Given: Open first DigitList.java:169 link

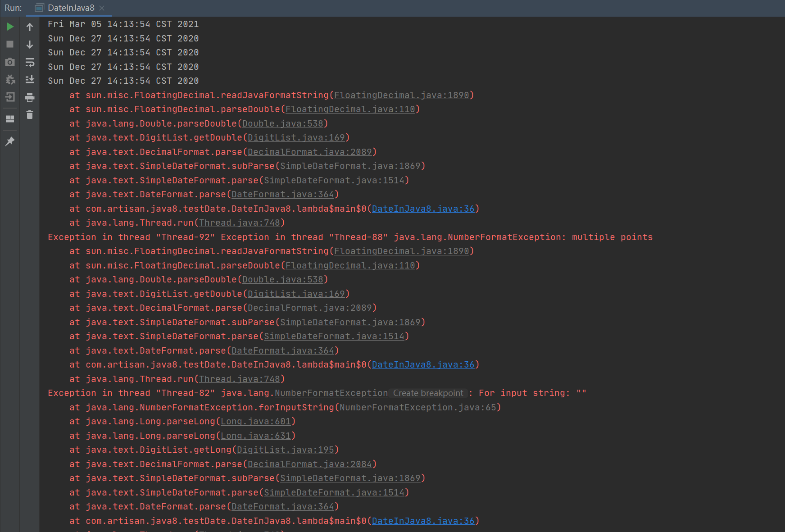Looking at the screenshot, I should 296,137.
